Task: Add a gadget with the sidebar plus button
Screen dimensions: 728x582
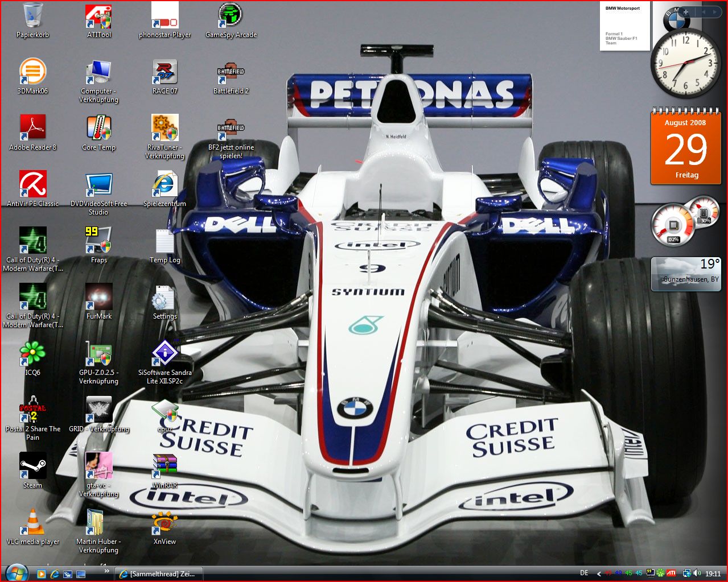Action: (x=686, y=11)
